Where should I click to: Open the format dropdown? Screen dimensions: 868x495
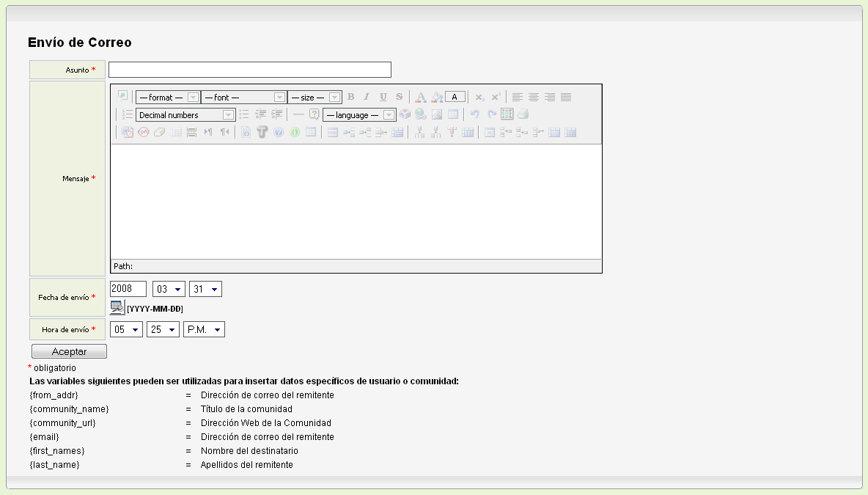click(167, 98)
